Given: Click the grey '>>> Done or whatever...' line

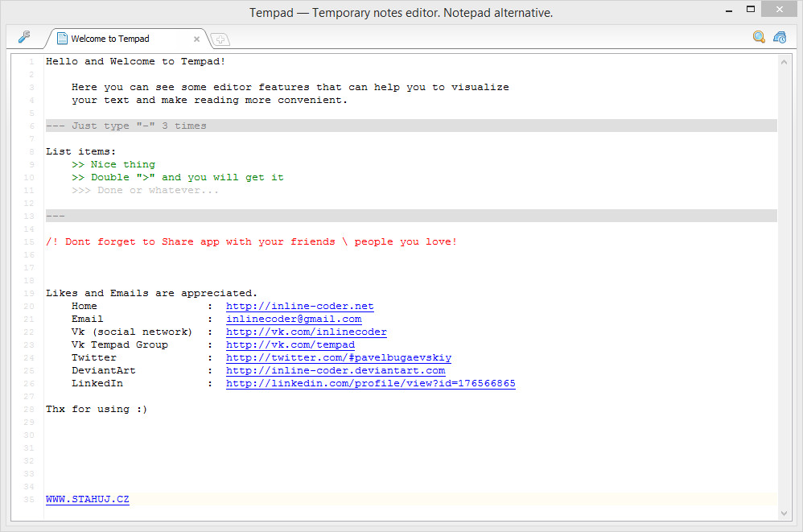Looking at the screenshot, I should click(146, 190).
